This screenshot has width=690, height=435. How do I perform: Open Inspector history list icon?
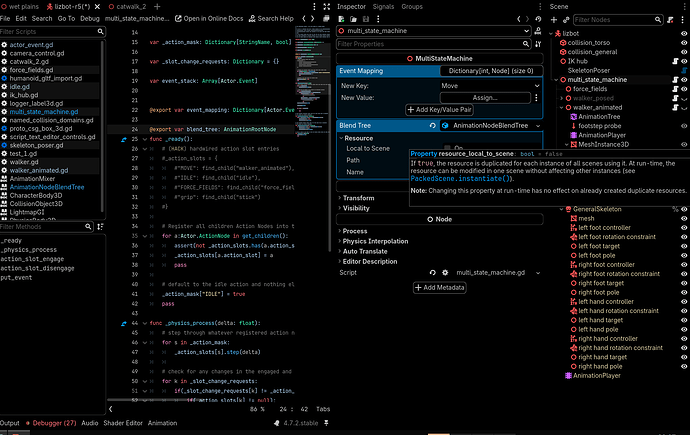point(538,19)
